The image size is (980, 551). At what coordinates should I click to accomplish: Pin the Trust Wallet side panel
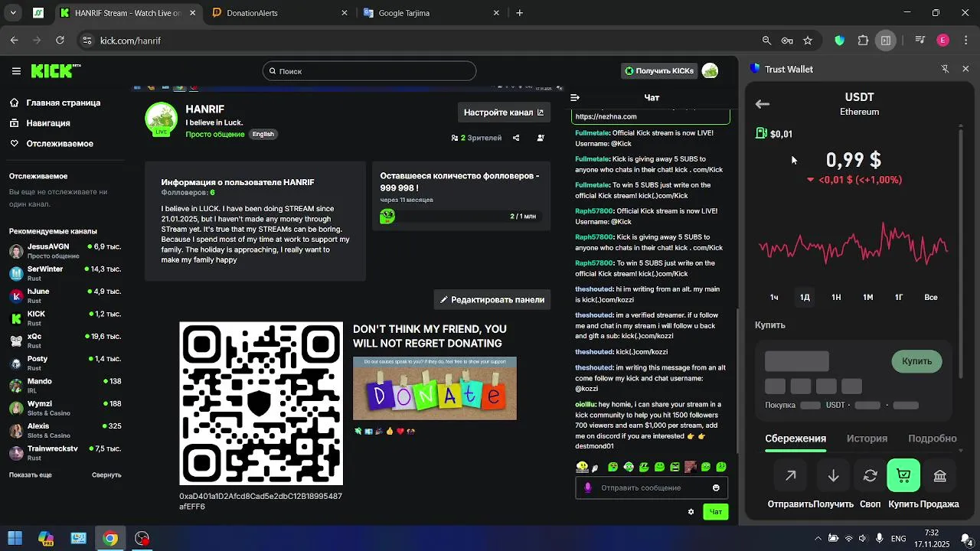click(945, 69)
